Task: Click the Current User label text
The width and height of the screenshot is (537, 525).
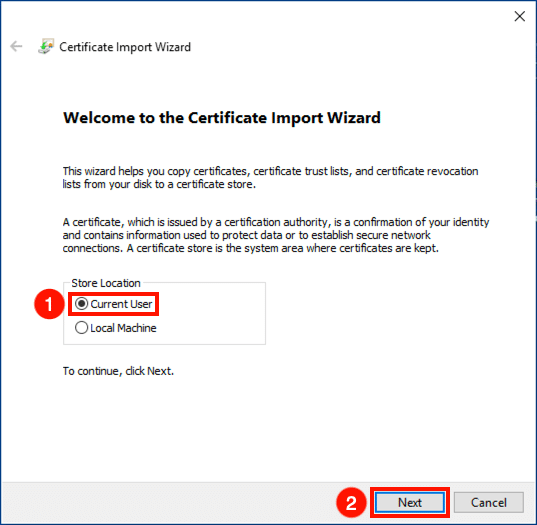Action: click(121, 304)
